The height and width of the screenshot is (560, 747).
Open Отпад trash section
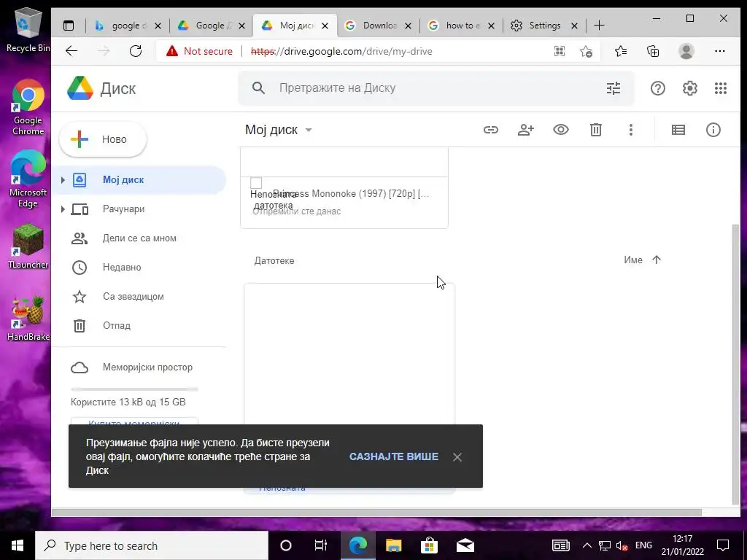pos(139,326)
